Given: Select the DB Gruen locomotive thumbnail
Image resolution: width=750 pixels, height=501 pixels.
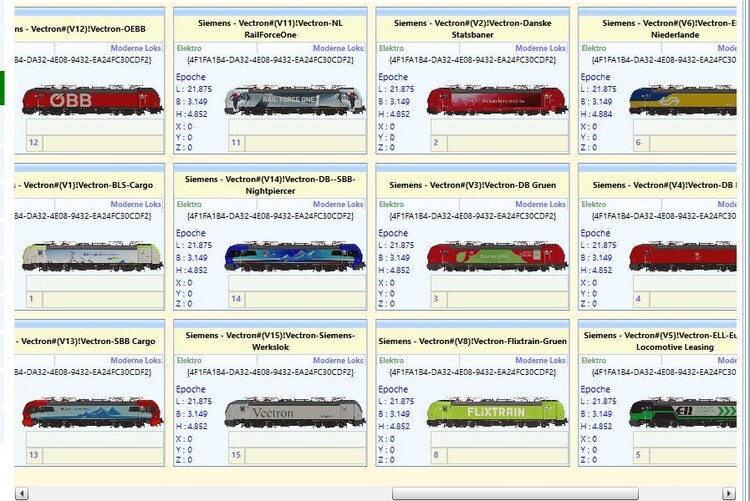Looking at the screenshot, I should [x=496, y=256].
